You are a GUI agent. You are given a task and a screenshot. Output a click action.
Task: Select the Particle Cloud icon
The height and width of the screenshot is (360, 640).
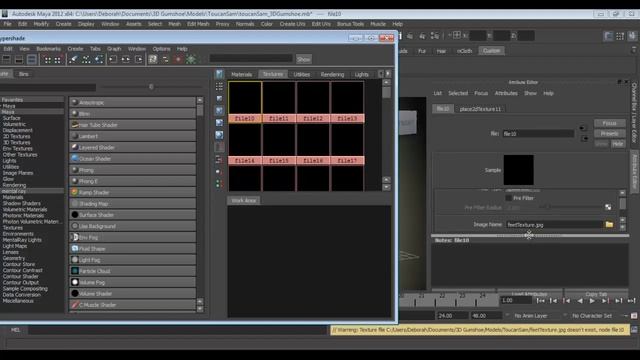pos(75,271)
